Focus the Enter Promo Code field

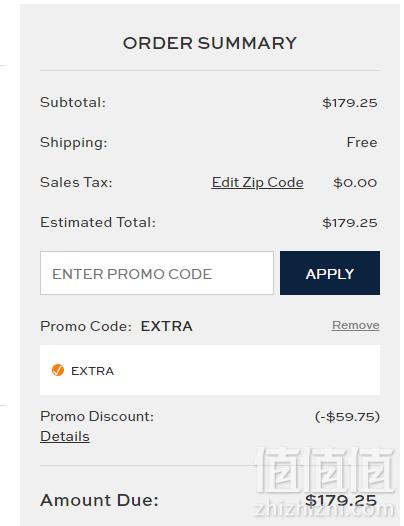[157, 273]
